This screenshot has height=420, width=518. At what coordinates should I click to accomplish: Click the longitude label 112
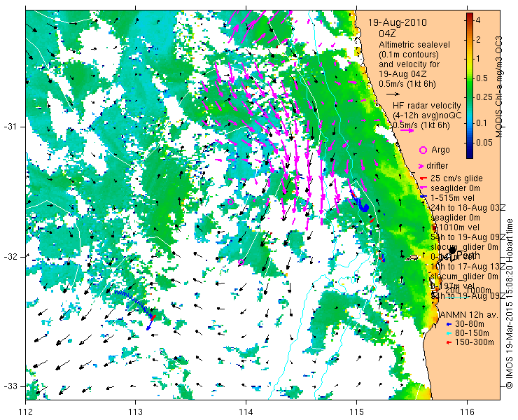point(26,412)
